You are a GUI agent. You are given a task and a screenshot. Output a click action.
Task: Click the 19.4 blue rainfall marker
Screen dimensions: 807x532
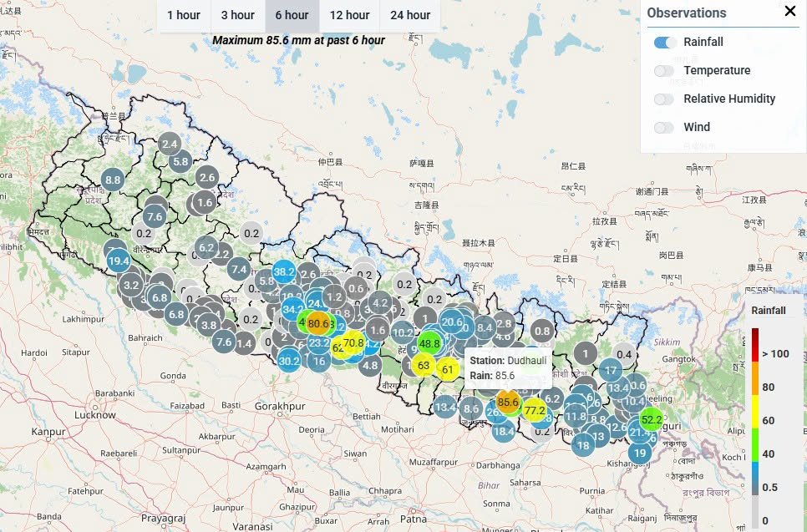tap(119, 261)
